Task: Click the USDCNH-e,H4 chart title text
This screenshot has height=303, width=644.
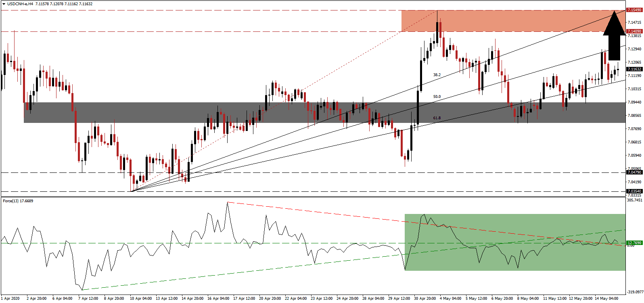Action: click(x=19, y=4)
